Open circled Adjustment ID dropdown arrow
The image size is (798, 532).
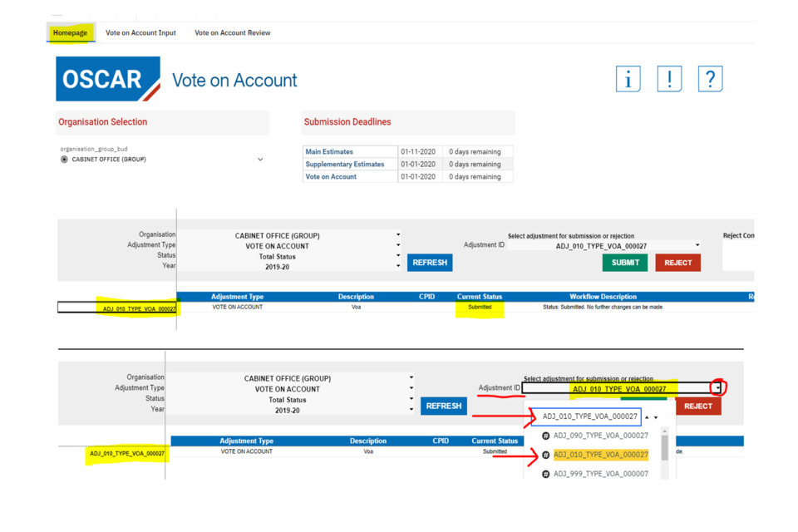pos(718,388)
